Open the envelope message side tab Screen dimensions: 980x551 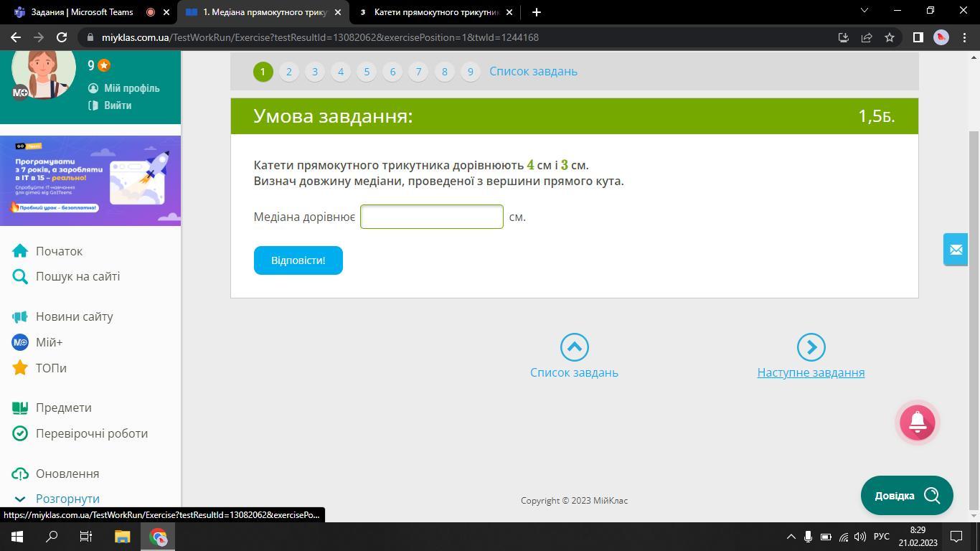pos(956,250)
